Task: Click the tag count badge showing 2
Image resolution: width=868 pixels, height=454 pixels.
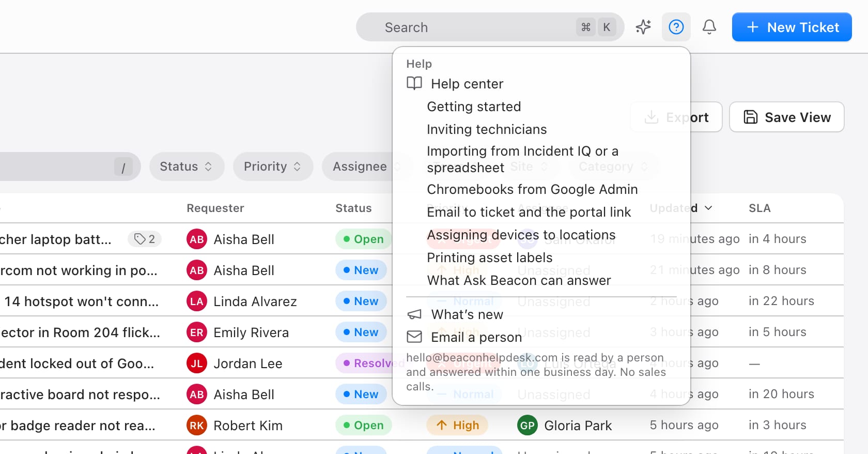Action: (145, 239)
